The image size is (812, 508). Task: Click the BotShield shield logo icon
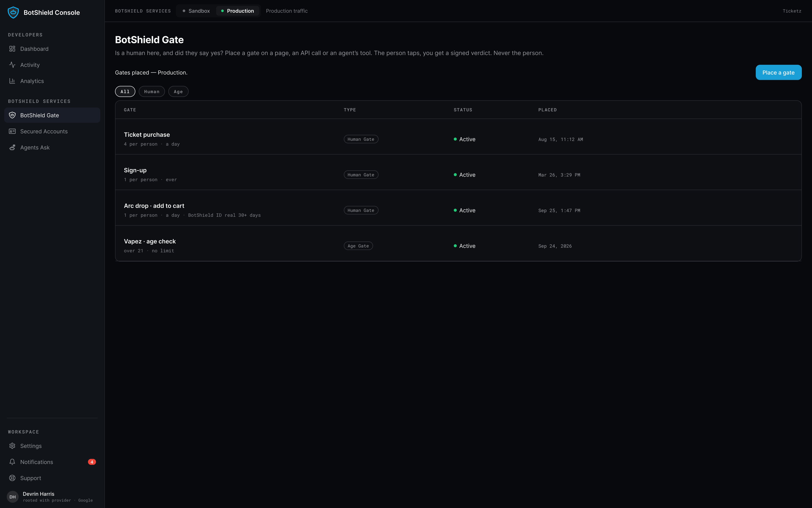point(13,12)
